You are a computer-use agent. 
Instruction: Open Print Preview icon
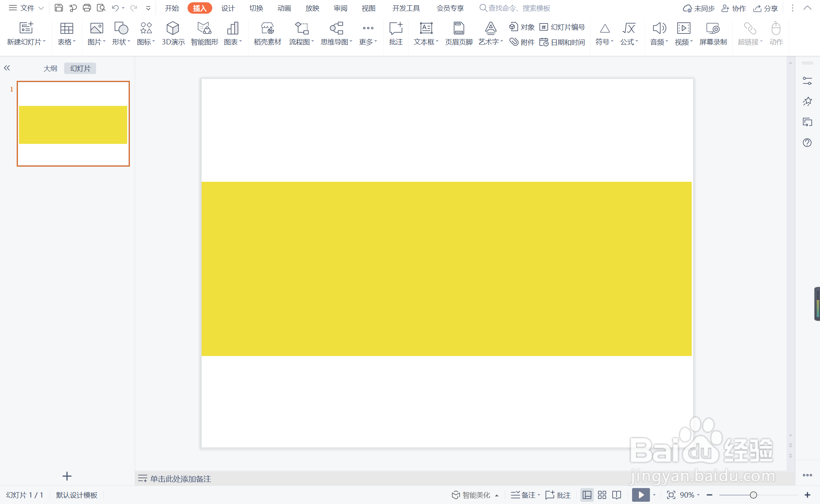tap(101, 8)
